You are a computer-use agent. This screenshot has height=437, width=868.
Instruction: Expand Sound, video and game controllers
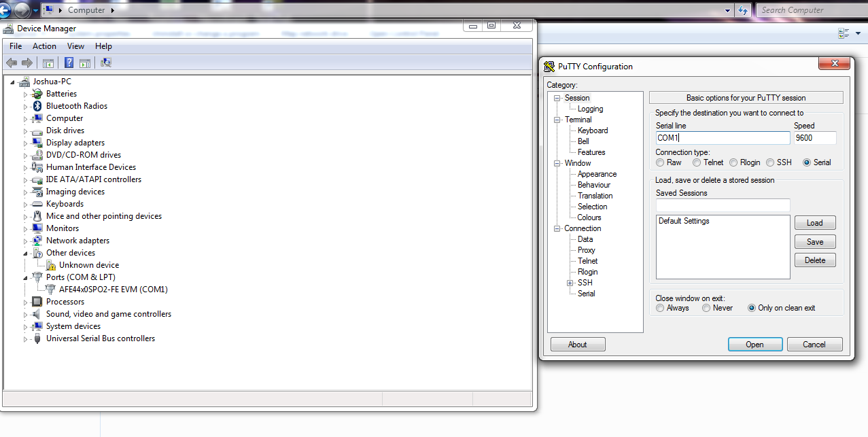pos(26,314)
